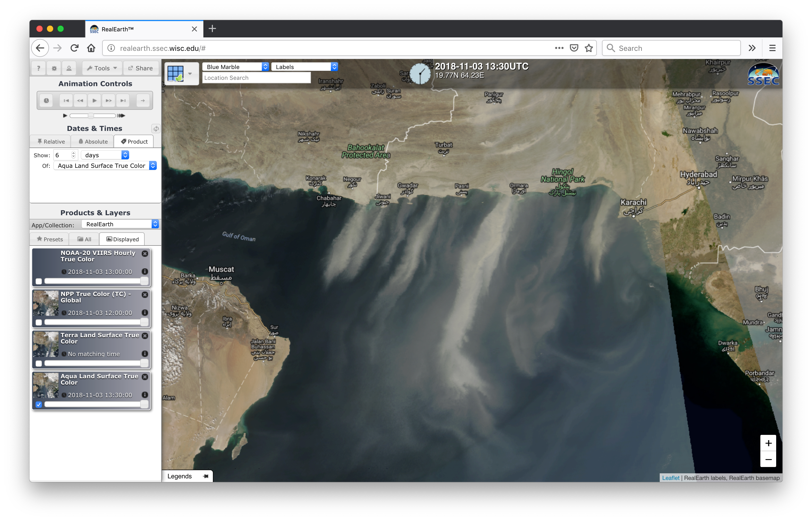The width and height of the screenshot is (812, 521).
Task: Go back in browser history
Action: click(40, 48)
